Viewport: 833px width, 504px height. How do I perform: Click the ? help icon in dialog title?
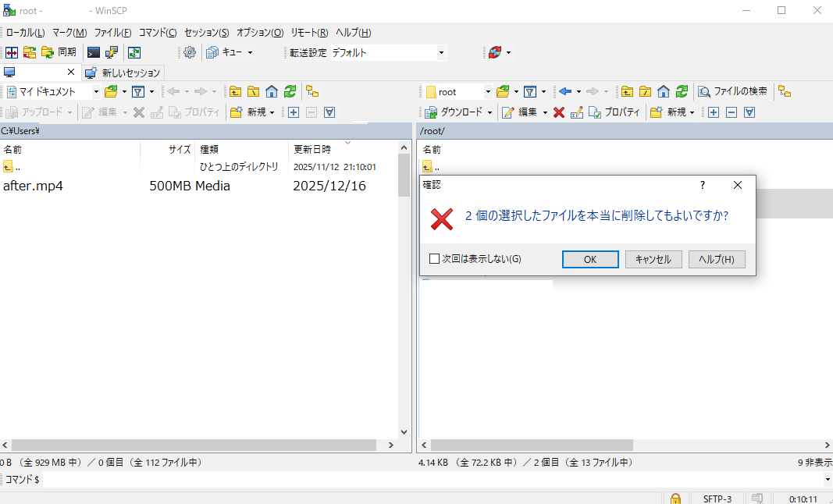(703, 185)
